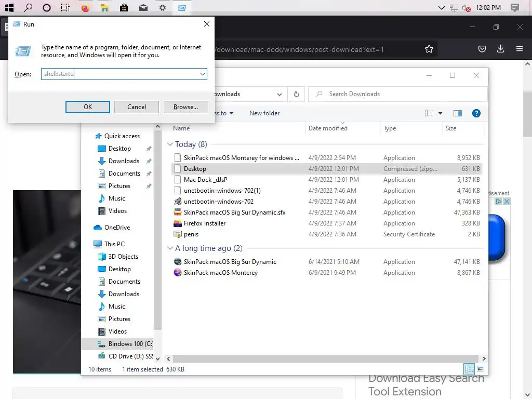Sort by Date modified column header

(328, 128)
